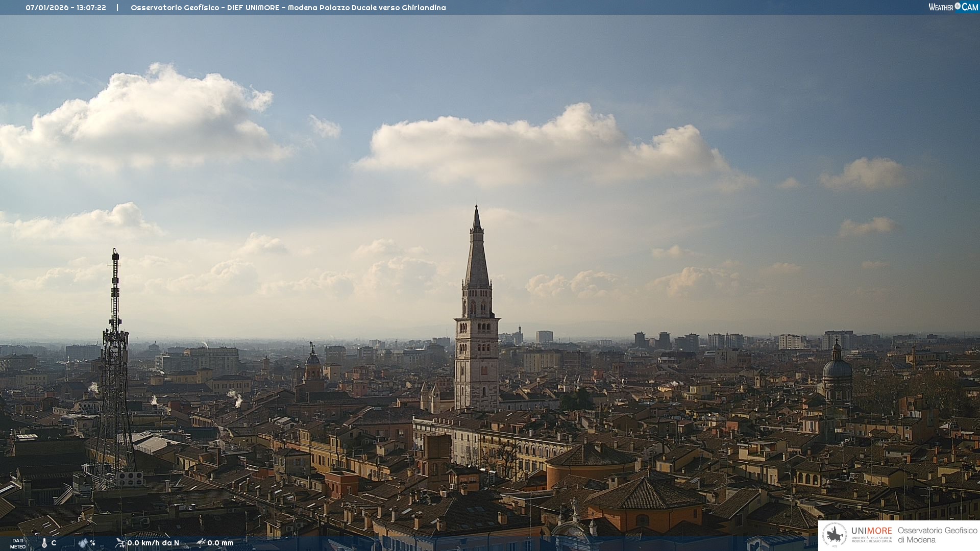Viewport: 980px width, 551px height.
Task: Click the percent humidity unit symbol
Action: pos(92,543)
